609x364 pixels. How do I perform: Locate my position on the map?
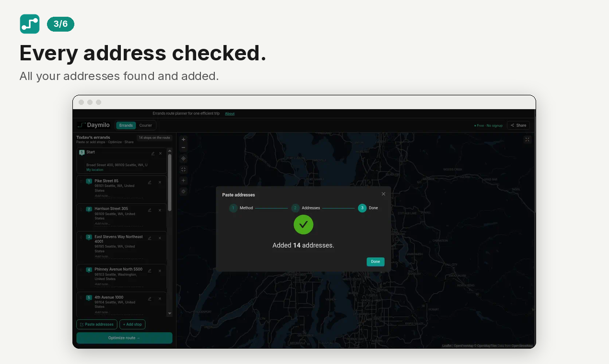click(x=183, y=159)
